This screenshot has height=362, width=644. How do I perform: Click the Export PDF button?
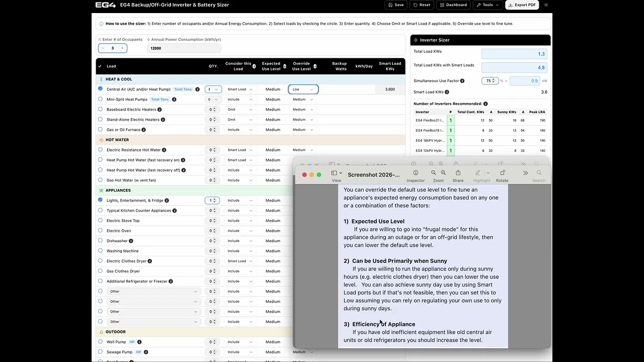click(522, 5)
